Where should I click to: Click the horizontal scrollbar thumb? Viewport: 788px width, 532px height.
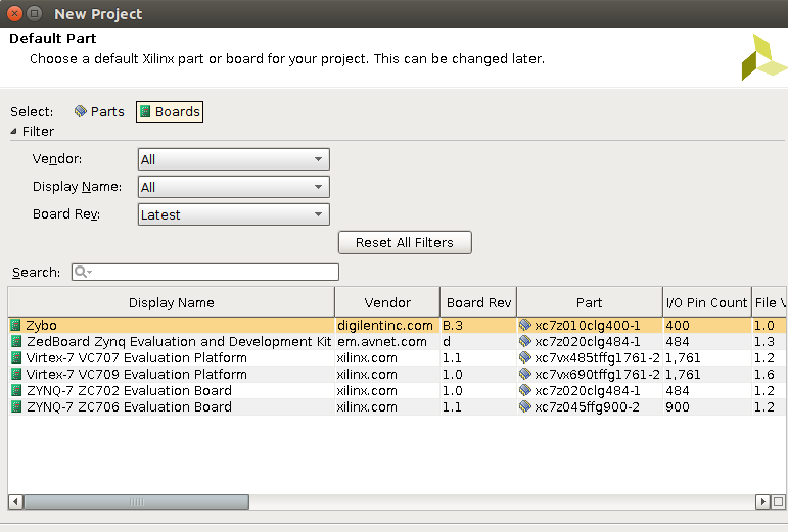(x=136, y=502)
